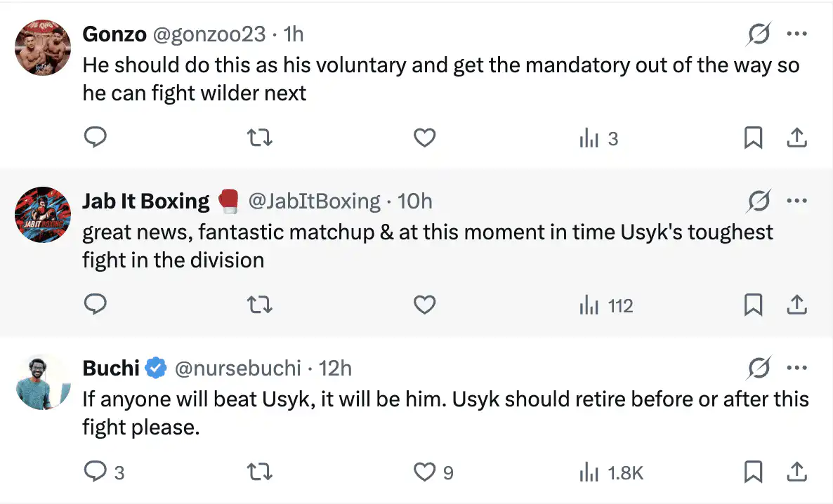Screen dimensions: 833x504
Task: Reply to Gonzo's tweet
Action: tap(95, 138)
